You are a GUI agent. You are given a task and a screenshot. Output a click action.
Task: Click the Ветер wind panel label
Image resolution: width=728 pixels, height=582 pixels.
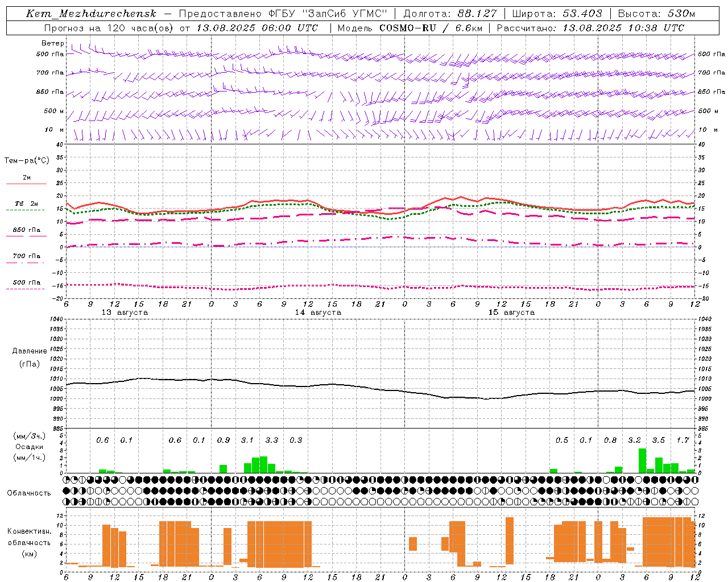click(x=53, y=43)
